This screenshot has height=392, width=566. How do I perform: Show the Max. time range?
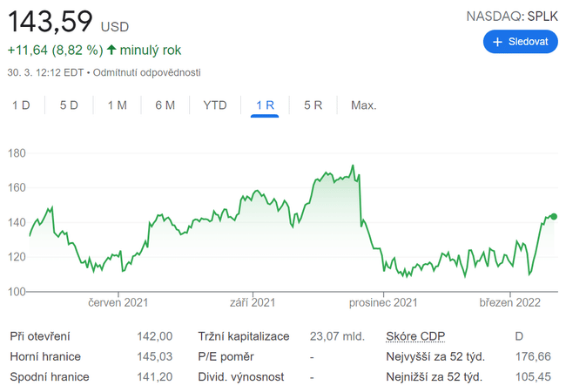point(363,105)
